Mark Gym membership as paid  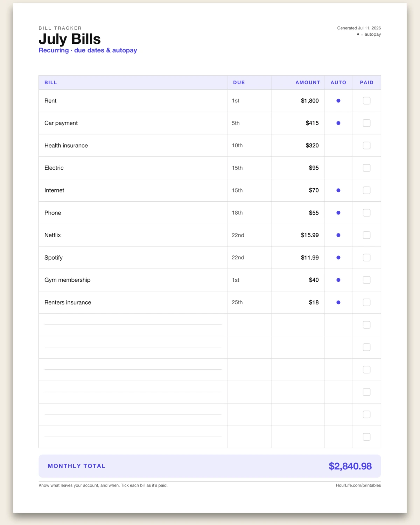366,280
